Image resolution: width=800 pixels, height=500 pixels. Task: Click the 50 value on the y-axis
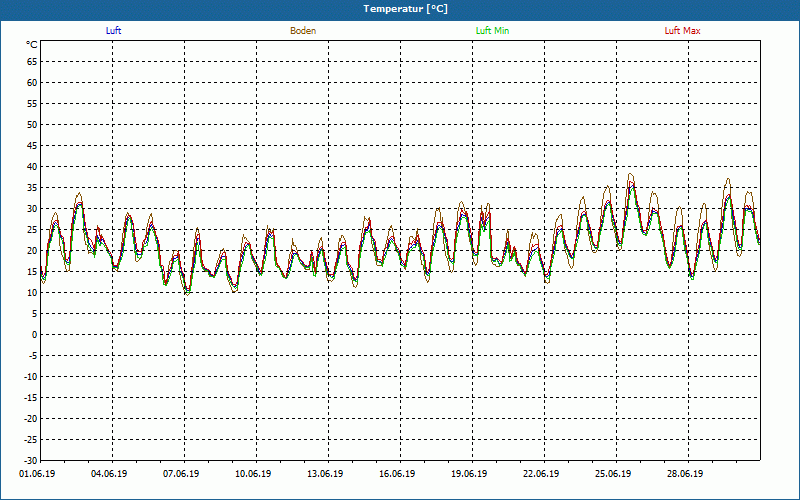[32, 124]
